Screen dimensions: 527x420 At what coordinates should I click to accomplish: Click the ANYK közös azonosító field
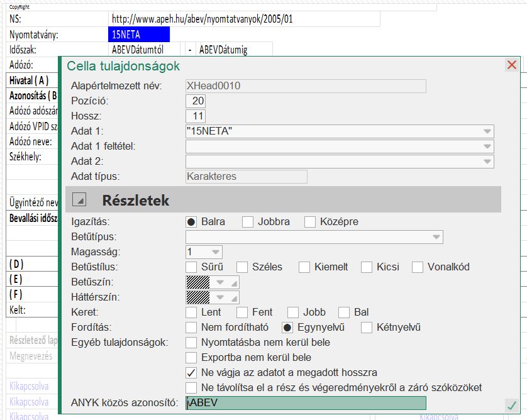306,403
